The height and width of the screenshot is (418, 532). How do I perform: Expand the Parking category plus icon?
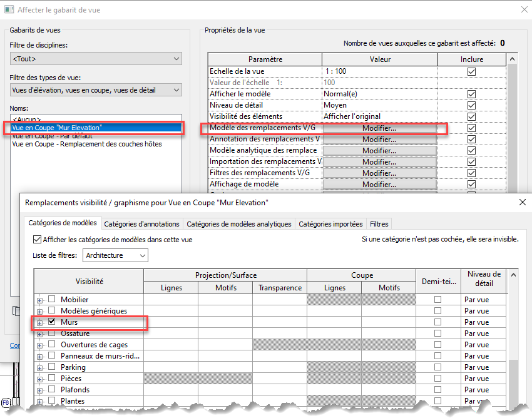40,367
